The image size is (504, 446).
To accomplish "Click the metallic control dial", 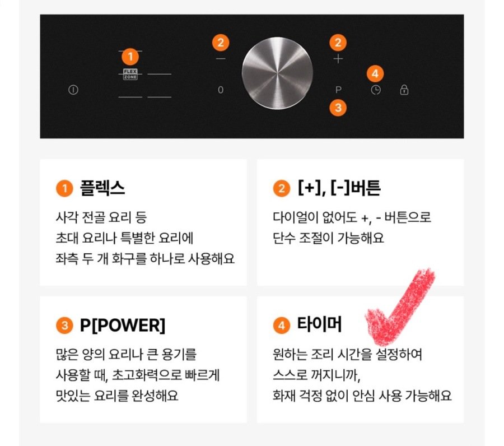I will tap(277, 73).
